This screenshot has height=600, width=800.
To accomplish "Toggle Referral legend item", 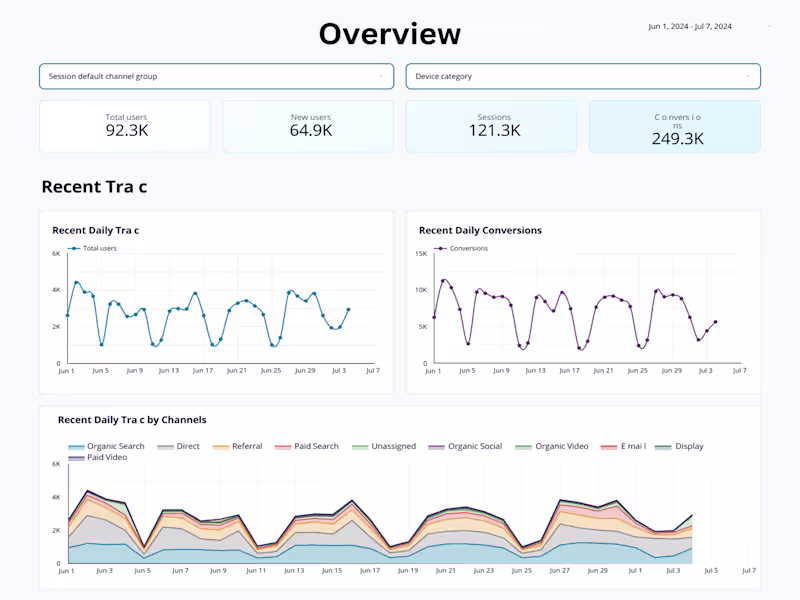I will pyautogui.click(x=237, y=446).
